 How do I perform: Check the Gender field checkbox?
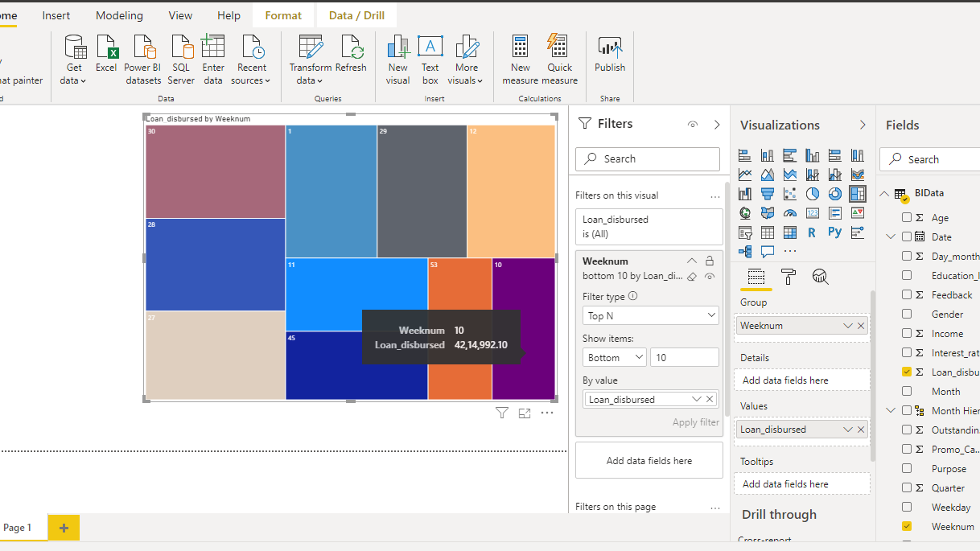pyautogui.click(x=907, y=315)
